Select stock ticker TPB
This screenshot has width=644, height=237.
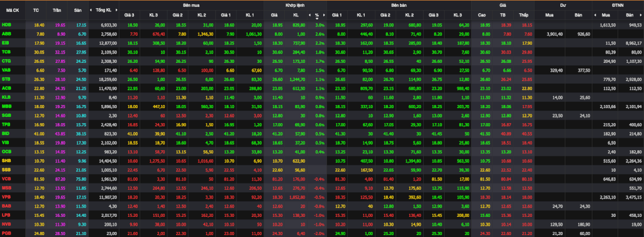(x=6, y=124)
